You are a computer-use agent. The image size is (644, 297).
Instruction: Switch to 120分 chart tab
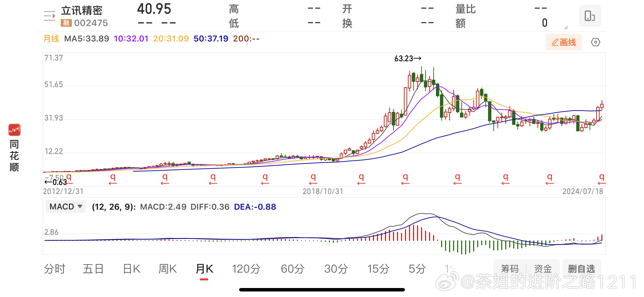[246, 269]
